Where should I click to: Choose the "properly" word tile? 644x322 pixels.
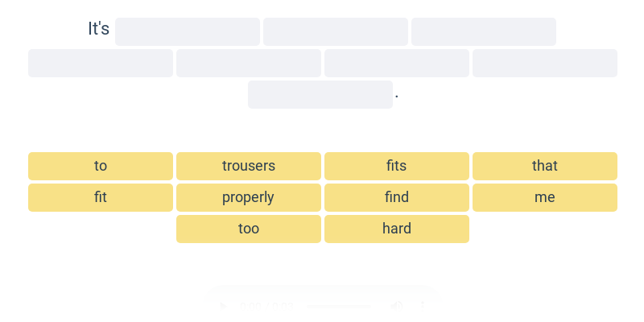point(249,197)
